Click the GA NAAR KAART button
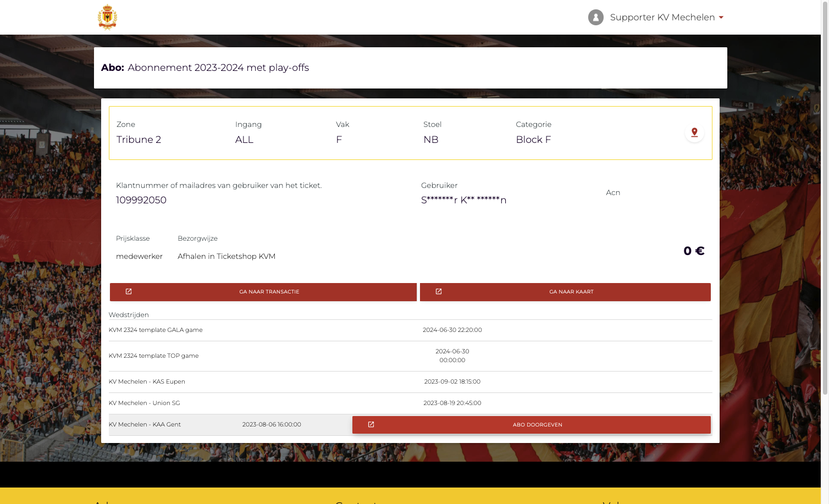 [x=565, y=292]
